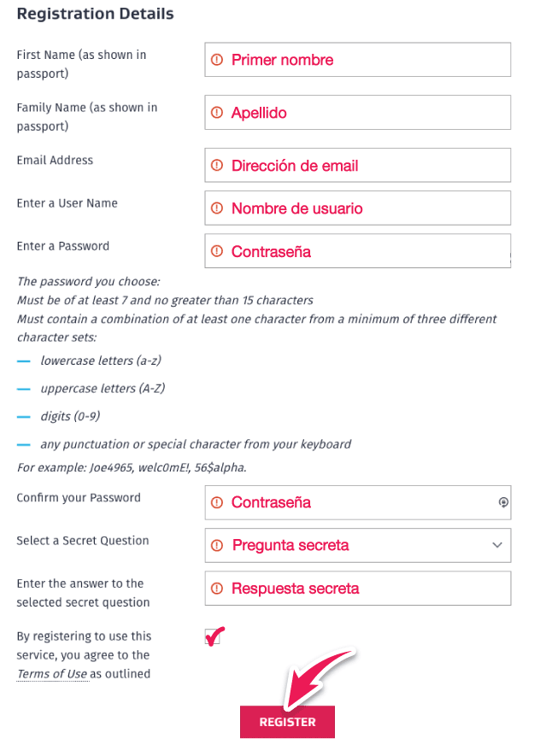Screen dimensions: 534x756
Task: Click the warning icon in First Name field
Action: click(x=217, y=60)
